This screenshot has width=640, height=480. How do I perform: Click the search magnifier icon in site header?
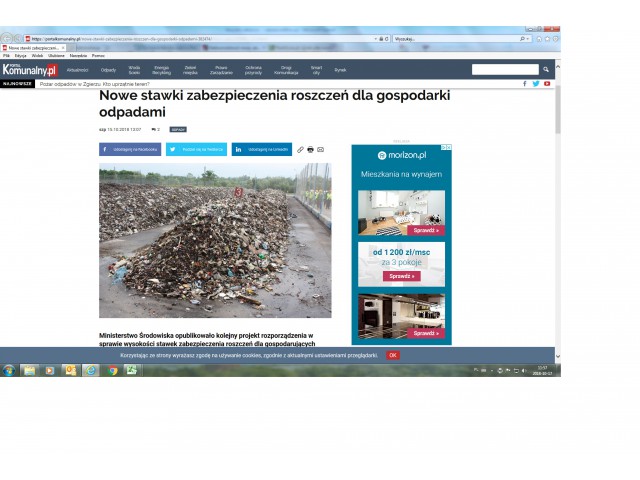(546, 70)
